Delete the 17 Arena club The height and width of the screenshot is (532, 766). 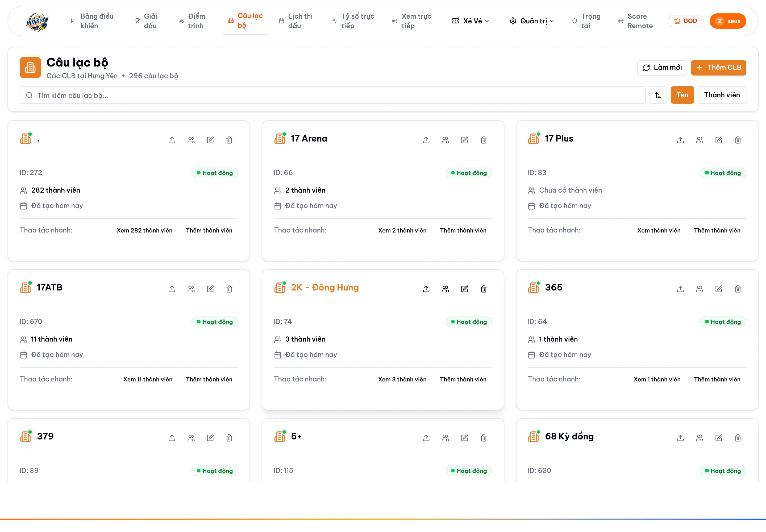(x=483, y=140)
